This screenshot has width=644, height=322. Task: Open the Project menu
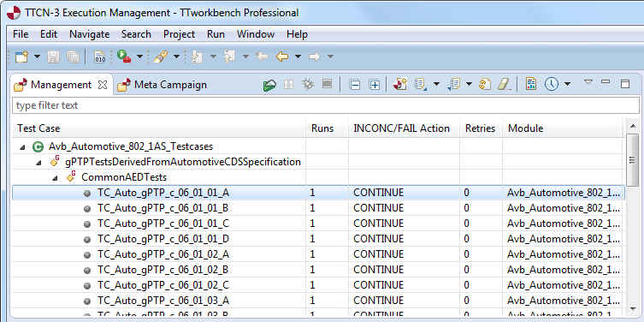pos(179,34)
